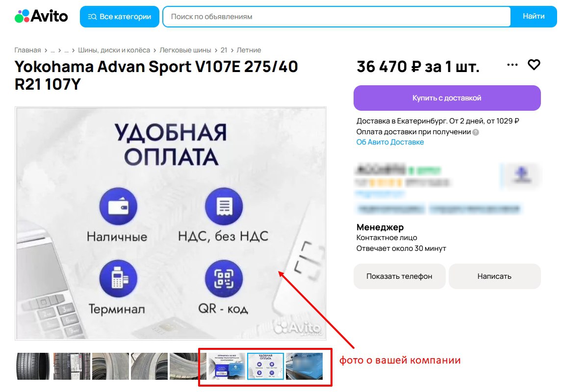
Task: Expand the first collapsed breadcrumb ellipsis
Action: 52,50
